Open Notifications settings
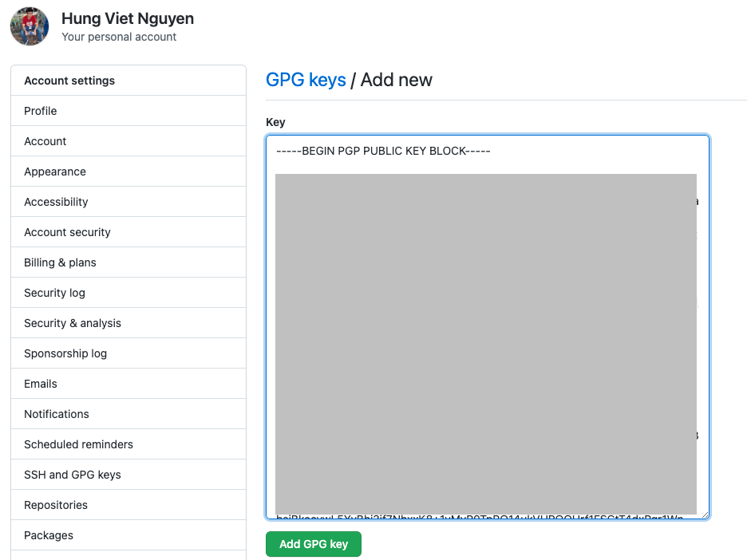Viewport: 747px width, 560px height. tap(56, 413)
